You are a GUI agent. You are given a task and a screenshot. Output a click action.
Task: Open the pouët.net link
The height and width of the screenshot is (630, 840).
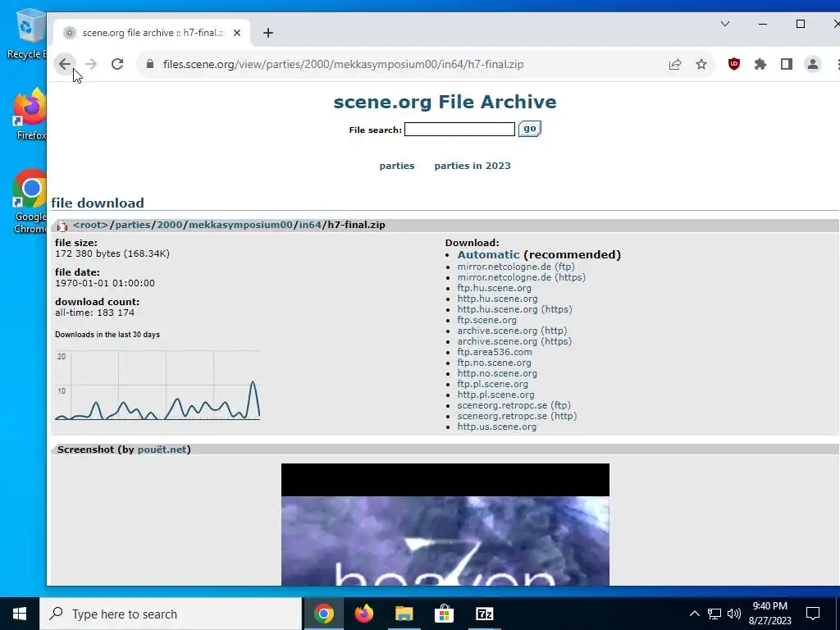pyautogui.click(x=162, y=450)
